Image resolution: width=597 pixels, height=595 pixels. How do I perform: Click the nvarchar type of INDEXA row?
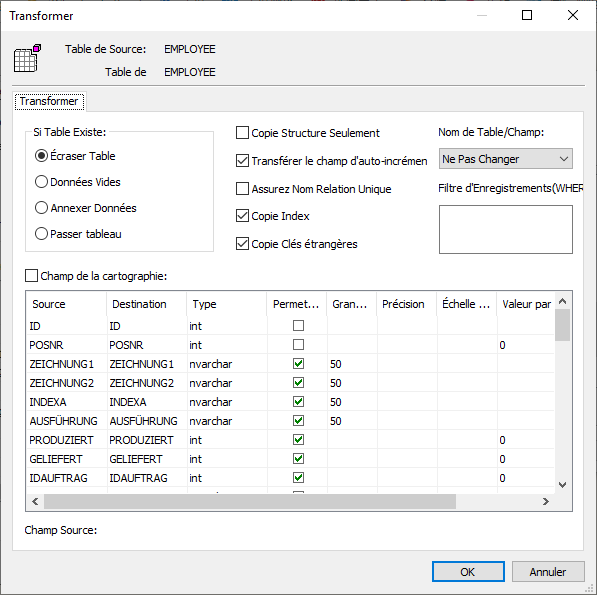point(227,402)
